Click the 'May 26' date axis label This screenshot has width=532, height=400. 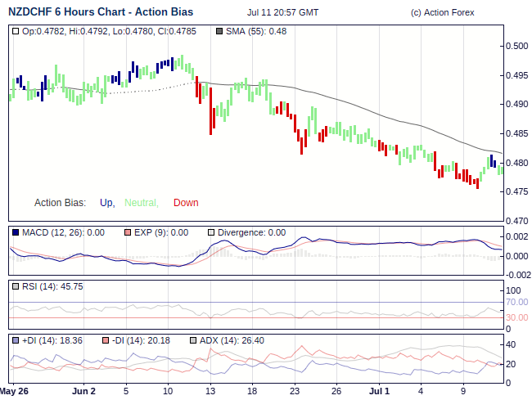coord(15,391)
